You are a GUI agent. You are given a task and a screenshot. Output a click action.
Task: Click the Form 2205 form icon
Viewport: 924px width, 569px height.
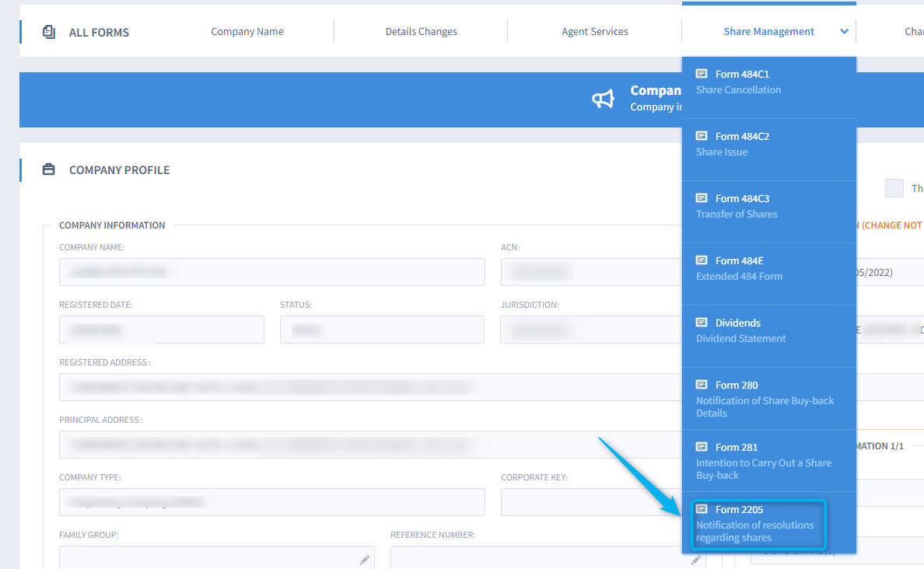pos(704,509)
